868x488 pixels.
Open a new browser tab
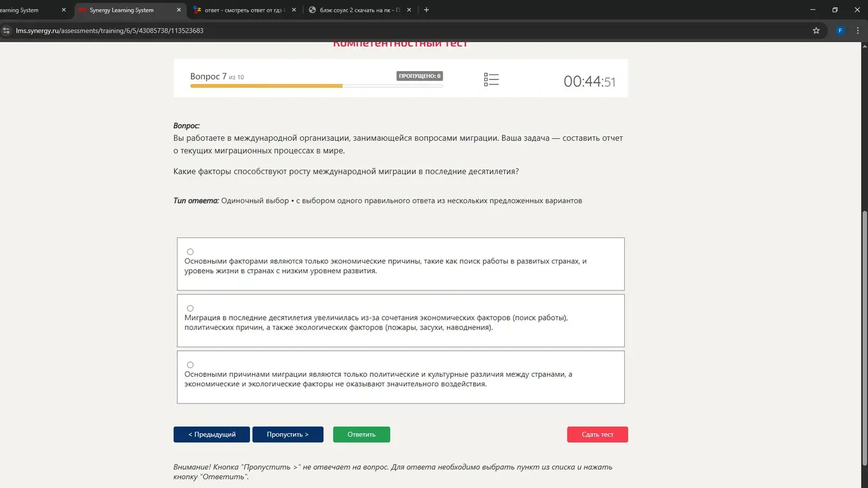point(427,10)
